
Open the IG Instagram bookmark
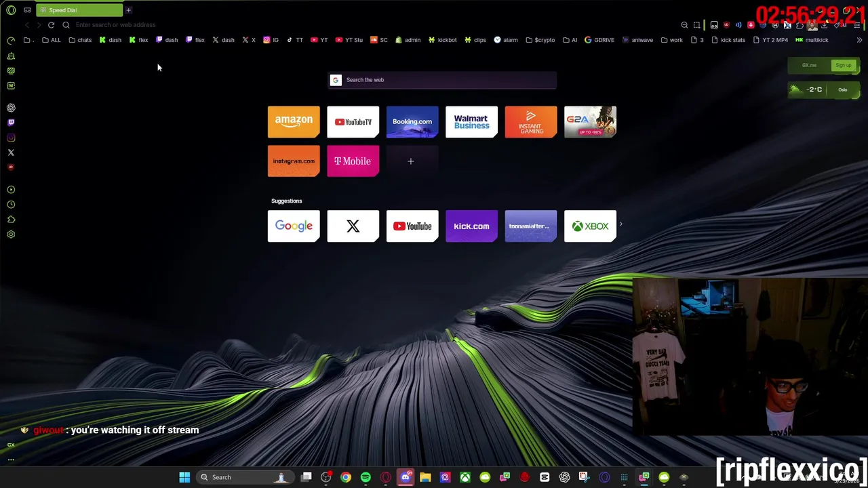click(x=271, y=40)
